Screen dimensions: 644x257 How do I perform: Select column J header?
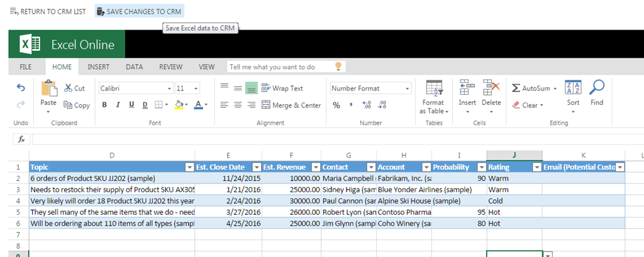click(x=514, y=155)
